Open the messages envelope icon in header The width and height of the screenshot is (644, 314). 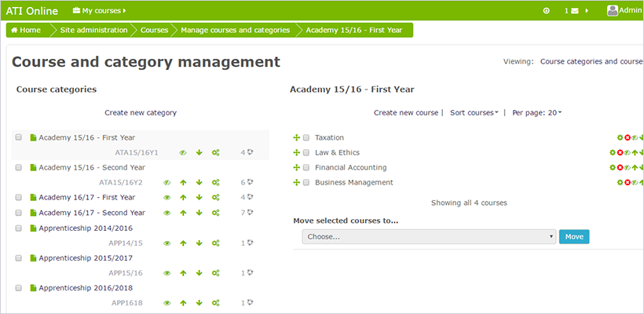pyautogui.click(x=575, y=11)
